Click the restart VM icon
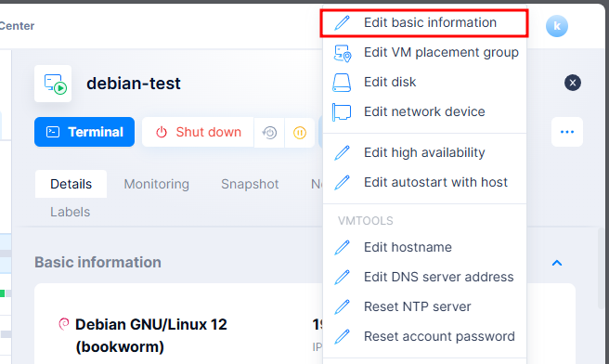Viewport: 609px width, 364px height. pos(269,133)
